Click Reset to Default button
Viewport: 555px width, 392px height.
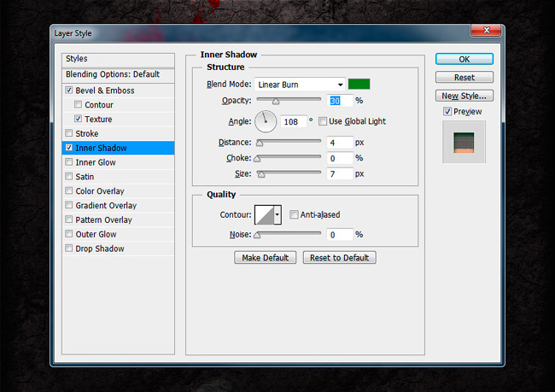click(340, 257)
